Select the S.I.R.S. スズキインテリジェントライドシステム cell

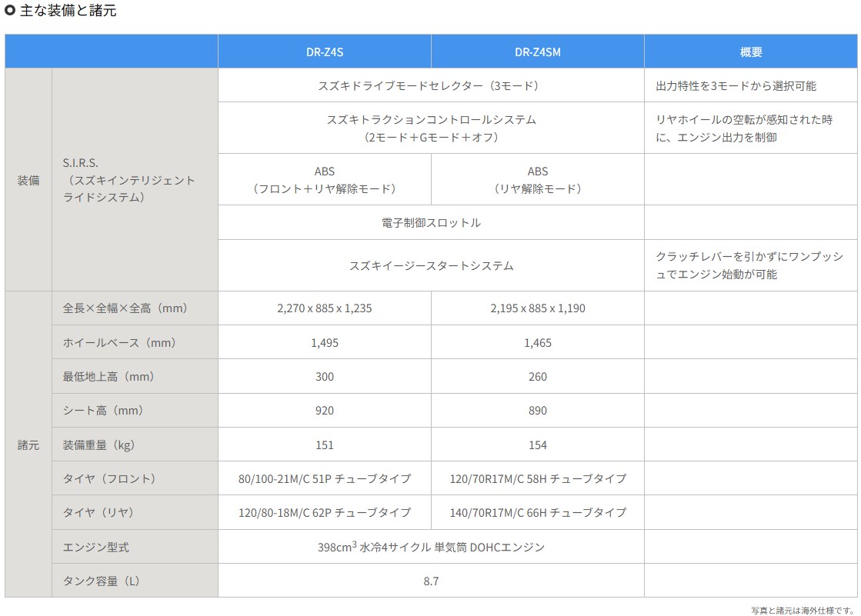tap(129, 180)
